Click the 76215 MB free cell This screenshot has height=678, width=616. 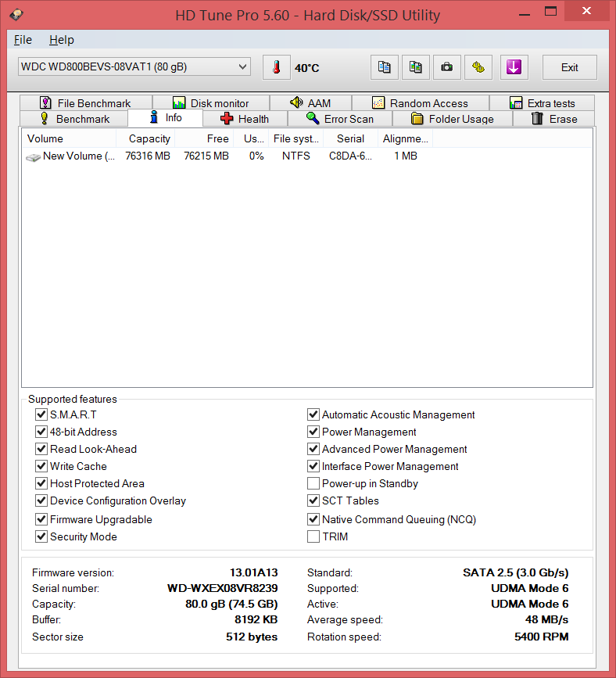tap(206, 156)
